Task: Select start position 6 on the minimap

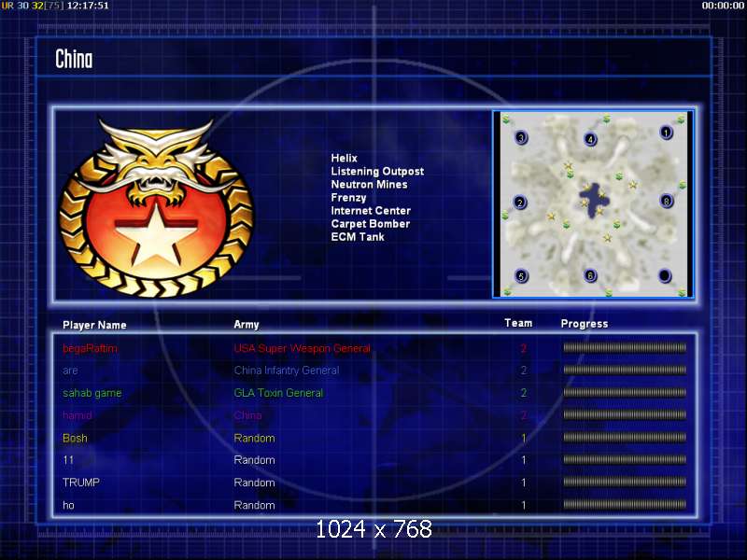Action: (x=591, y=275)
